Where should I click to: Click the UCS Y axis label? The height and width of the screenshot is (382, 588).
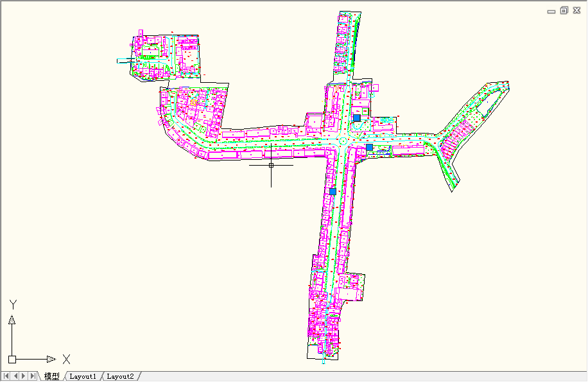tap(12, 304)
